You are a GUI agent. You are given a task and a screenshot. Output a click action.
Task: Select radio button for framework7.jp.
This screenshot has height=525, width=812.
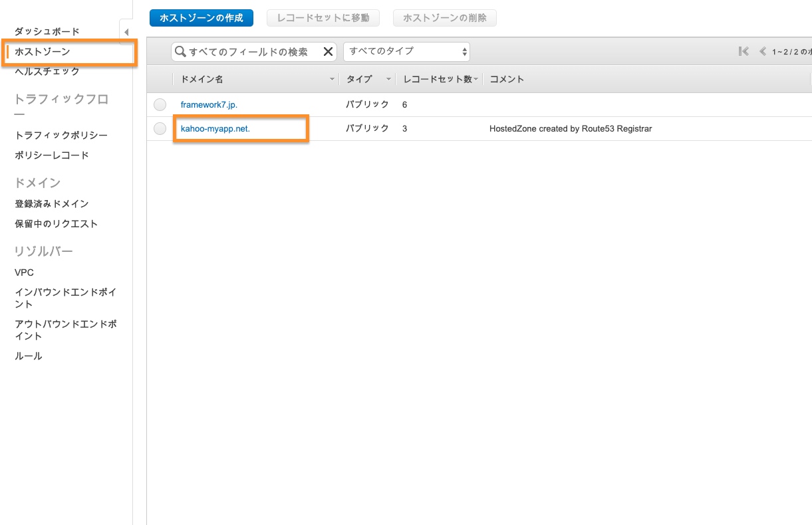[160, 105]
